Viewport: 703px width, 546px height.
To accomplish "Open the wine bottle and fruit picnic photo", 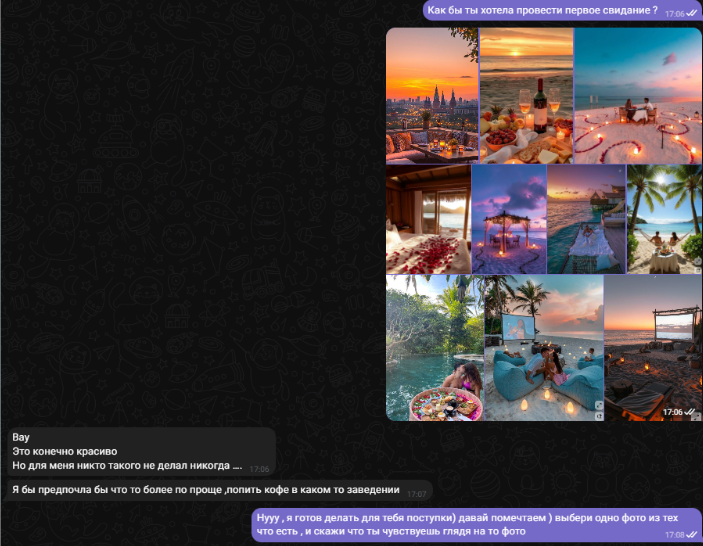I will [526, 95].
